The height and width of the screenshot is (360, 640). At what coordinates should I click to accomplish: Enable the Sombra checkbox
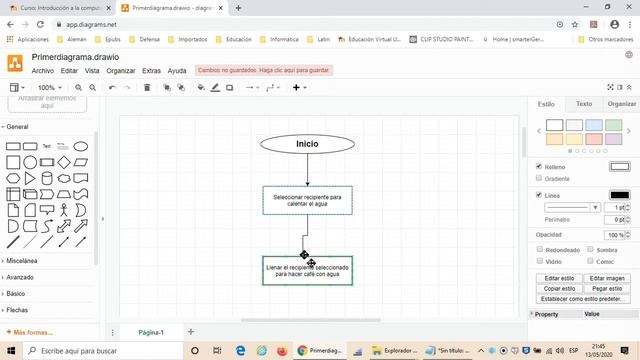[590, 249]
